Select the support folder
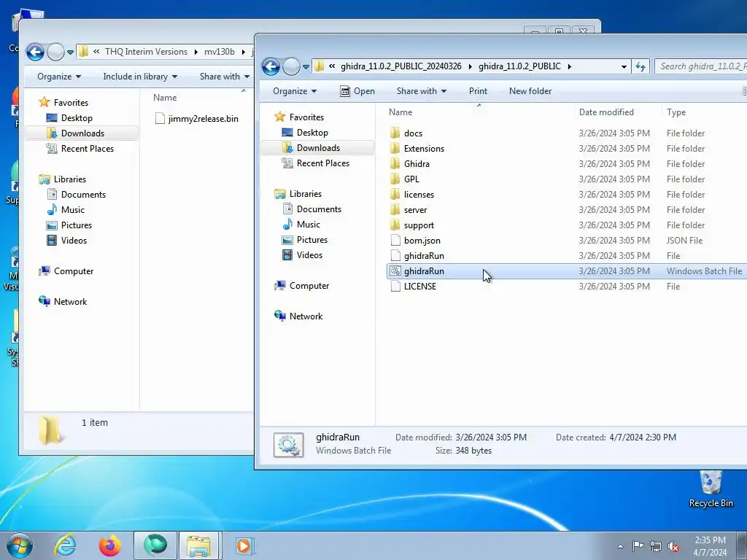 [x=419, y=225]
